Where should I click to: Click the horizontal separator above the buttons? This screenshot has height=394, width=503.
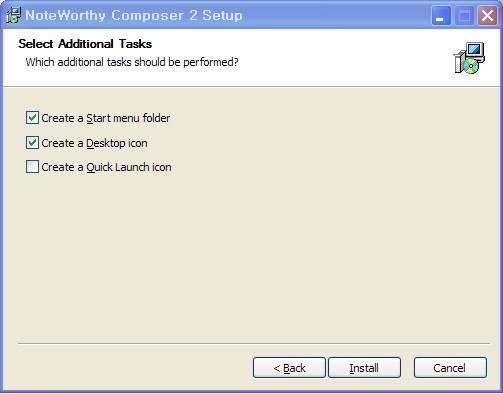254,343
